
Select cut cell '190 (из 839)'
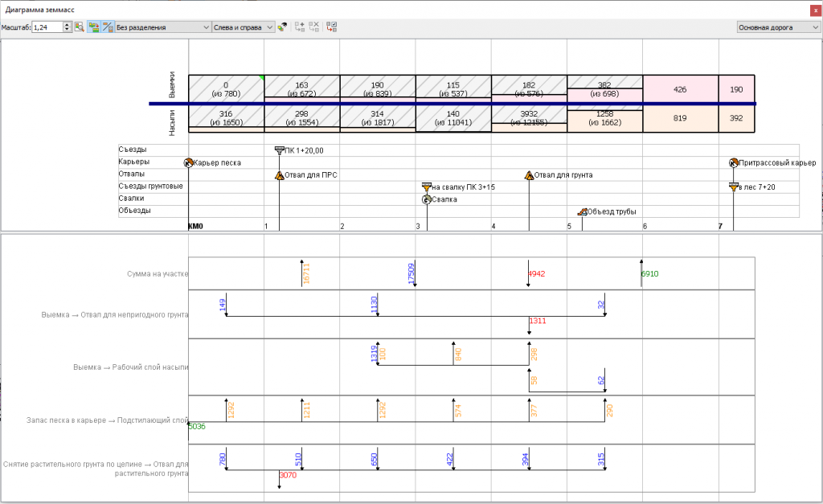[378, 89]
